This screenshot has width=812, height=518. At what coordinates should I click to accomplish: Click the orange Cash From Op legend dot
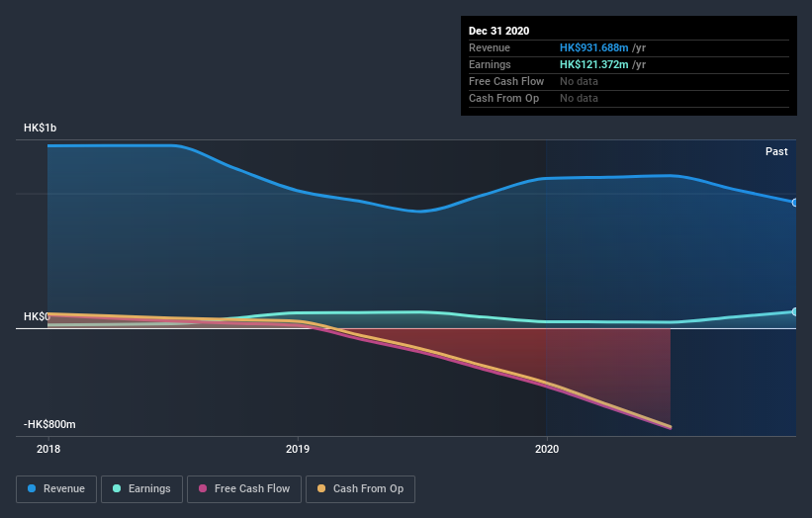click(321, 488)
